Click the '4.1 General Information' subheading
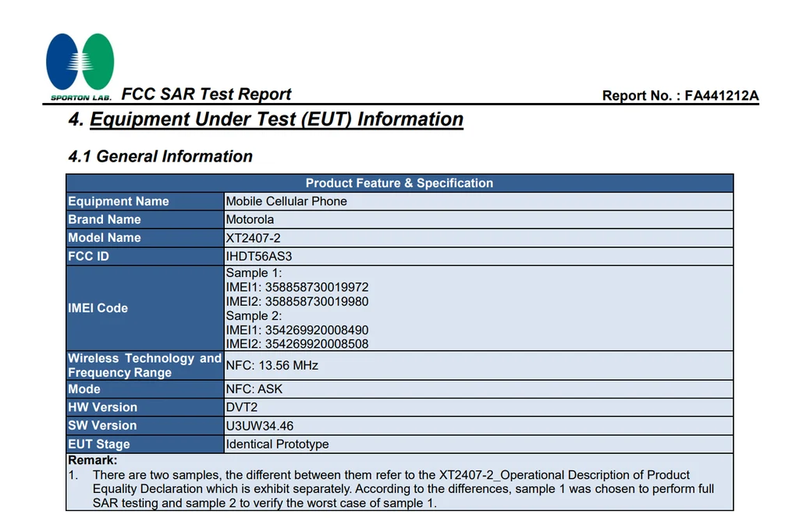This screenshot has width=799, height=532. coord(161,157)
